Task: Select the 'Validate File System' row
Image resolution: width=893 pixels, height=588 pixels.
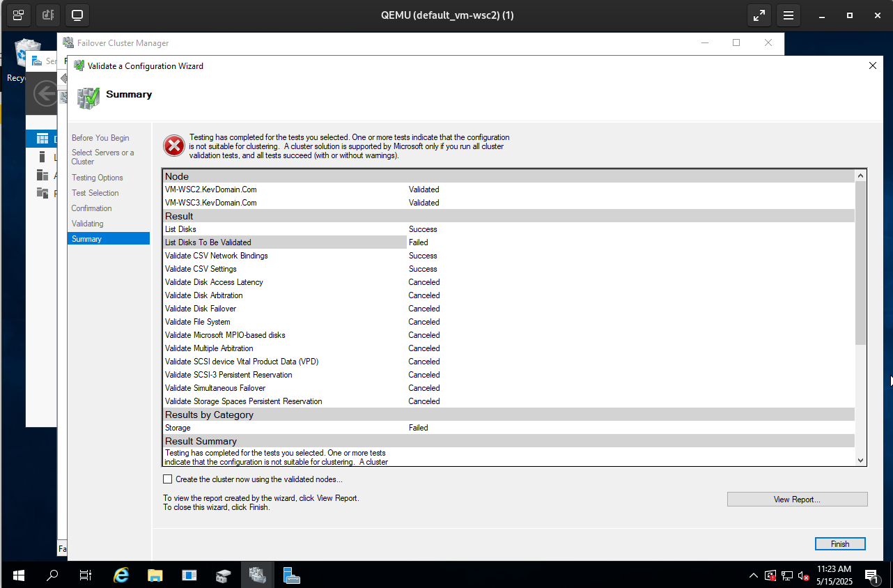Action: (508, 322)
